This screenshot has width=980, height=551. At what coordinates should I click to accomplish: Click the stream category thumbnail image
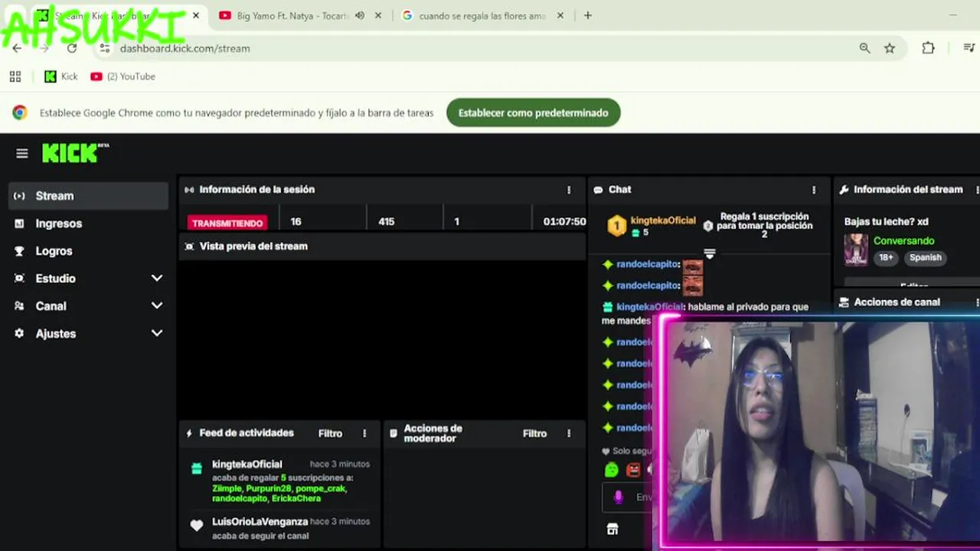click(x=856, y=249)
